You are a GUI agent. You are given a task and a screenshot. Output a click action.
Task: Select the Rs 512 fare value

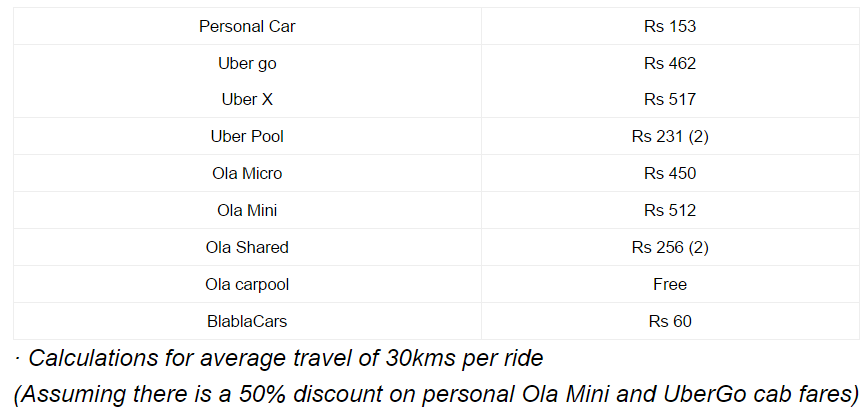click(x=670, y=210)
